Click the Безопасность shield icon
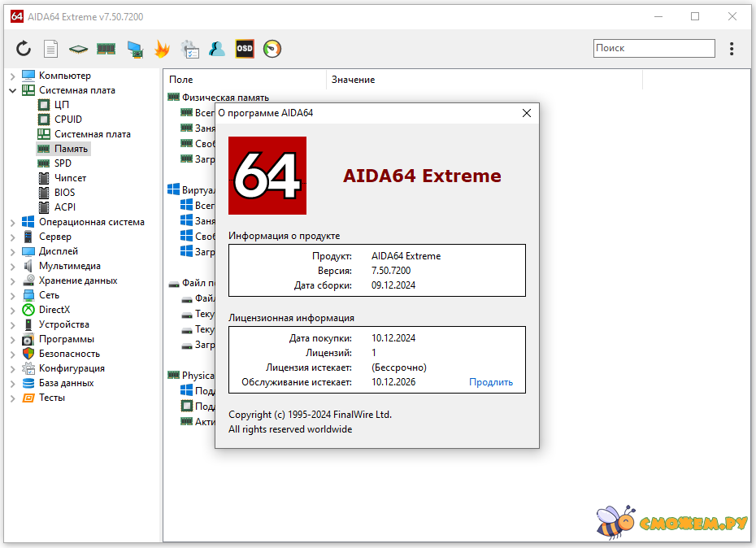Screen dimensions: 756x548 click(x=28, y=354)
